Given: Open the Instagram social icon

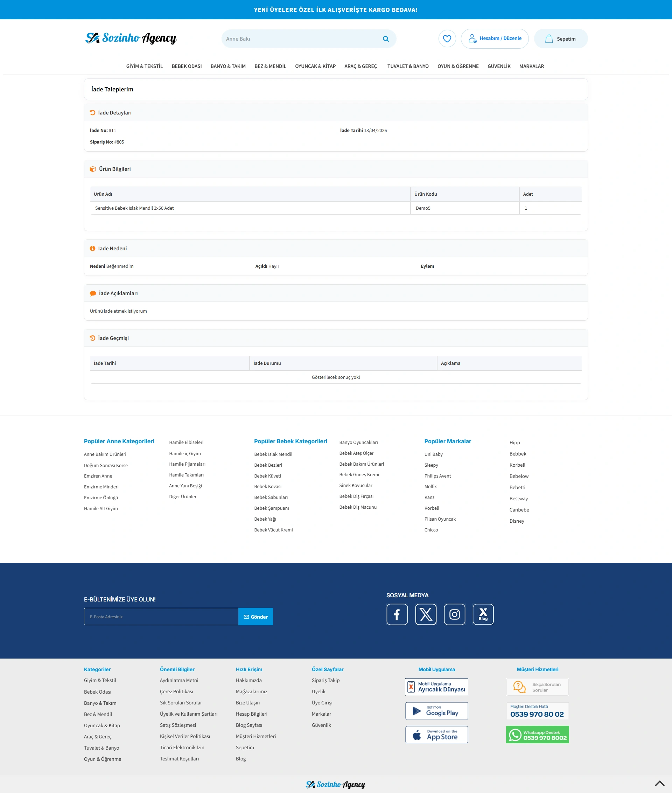Looking at the screenshot, I should pyautogui.click(x=454, y=614).
